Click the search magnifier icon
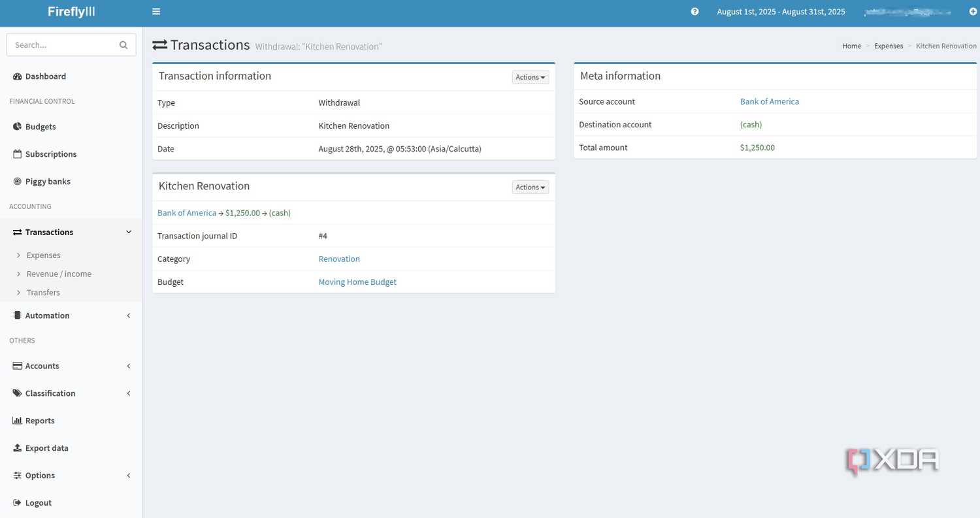Screen dimensions: 980x518 point(123,45)
